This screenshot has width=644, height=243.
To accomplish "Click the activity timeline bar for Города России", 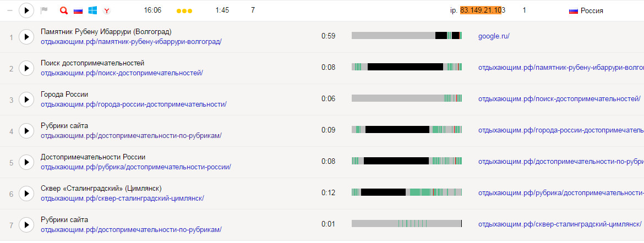I will coord(407,98).
